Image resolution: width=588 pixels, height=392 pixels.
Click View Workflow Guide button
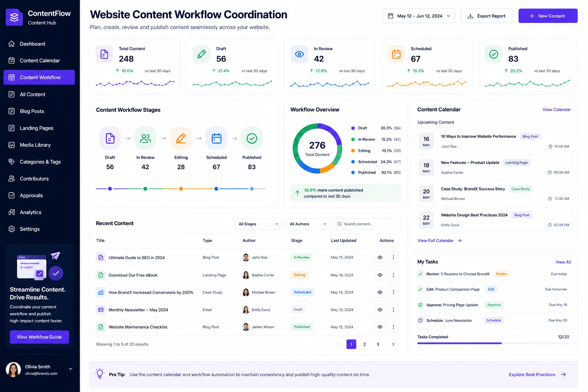pos(39,337)
